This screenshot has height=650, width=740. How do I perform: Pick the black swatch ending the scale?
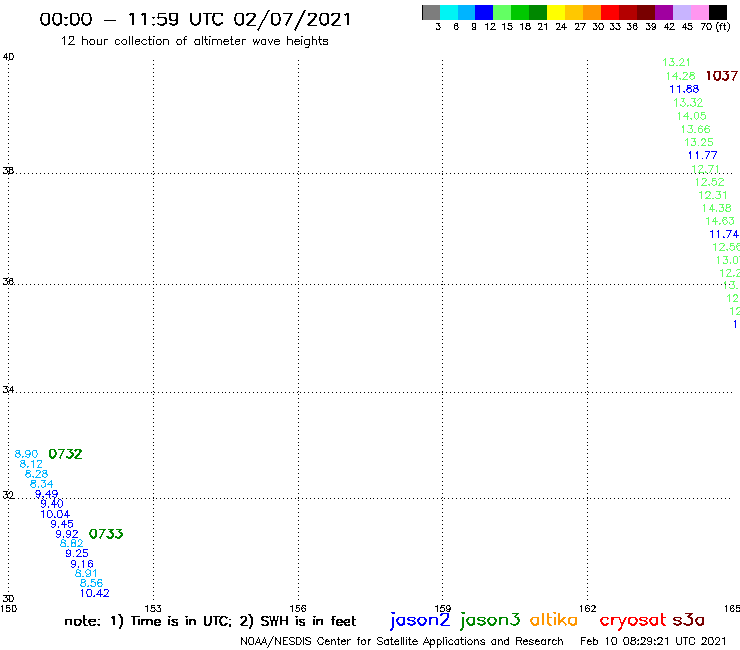[718, 12]
